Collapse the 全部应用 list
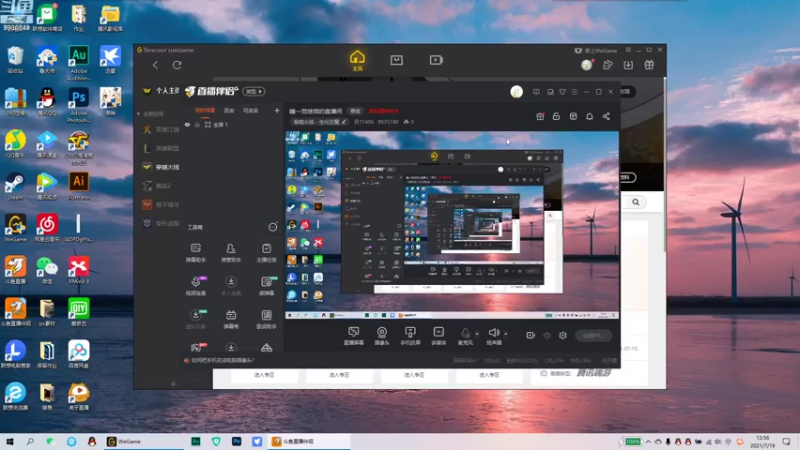Viewport: 800px width, 450px height. point(138,114)
